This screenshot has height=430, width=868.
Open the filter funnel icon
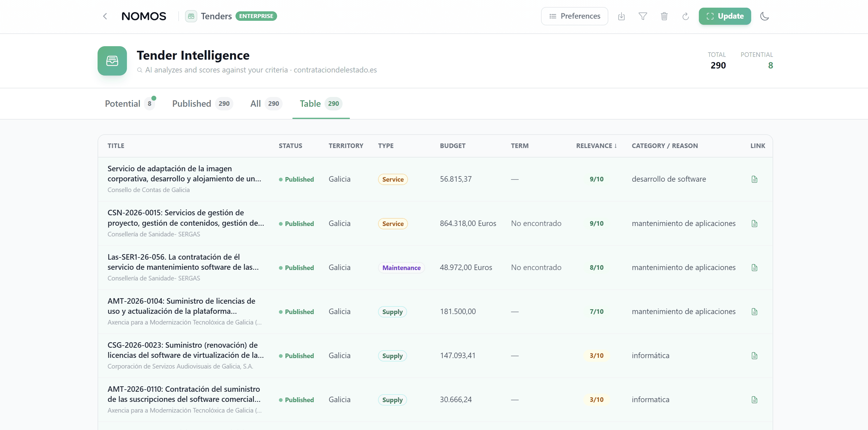tap(643, 16)
